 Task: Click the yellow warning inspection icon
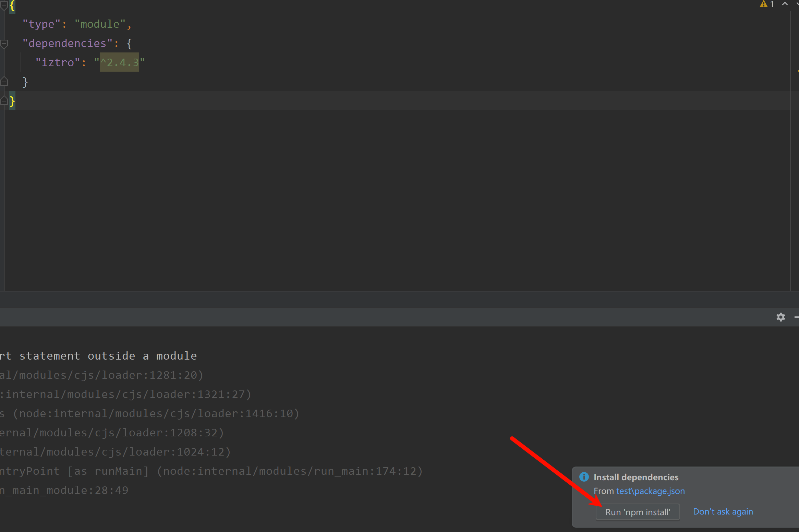point(763,4)
